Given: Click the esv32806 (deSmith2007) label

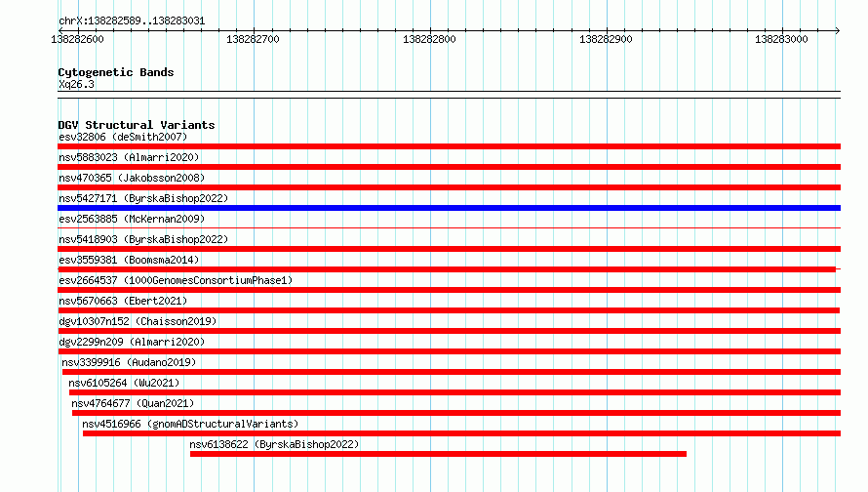Looking at the screenshot, I should click(x=123, y=137).
